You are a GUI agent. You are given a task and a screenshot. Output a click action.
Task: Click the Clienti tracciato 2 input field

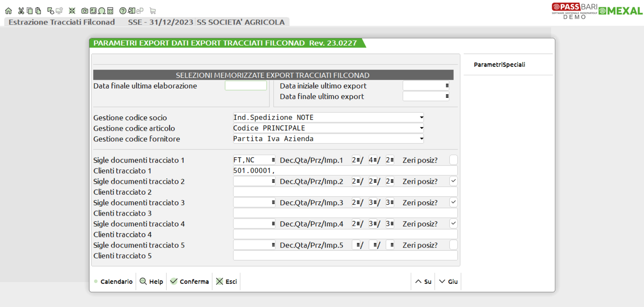(345, 192)
